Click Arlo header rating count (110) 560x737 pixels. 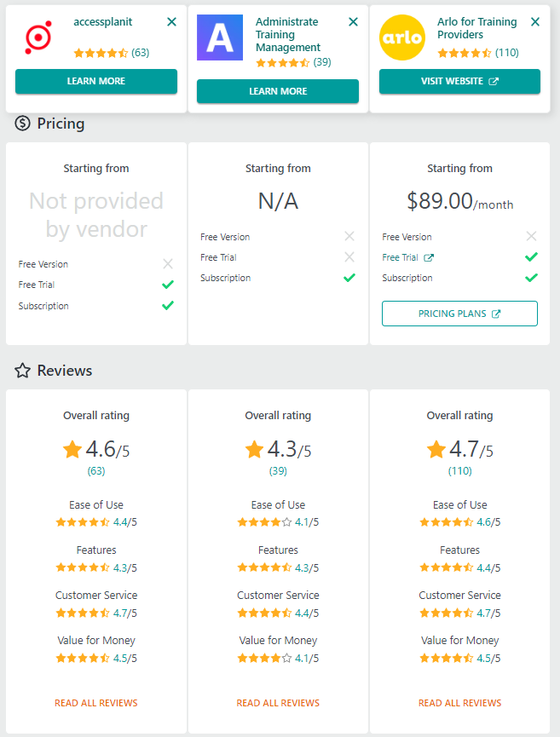(x=507, y=53)
